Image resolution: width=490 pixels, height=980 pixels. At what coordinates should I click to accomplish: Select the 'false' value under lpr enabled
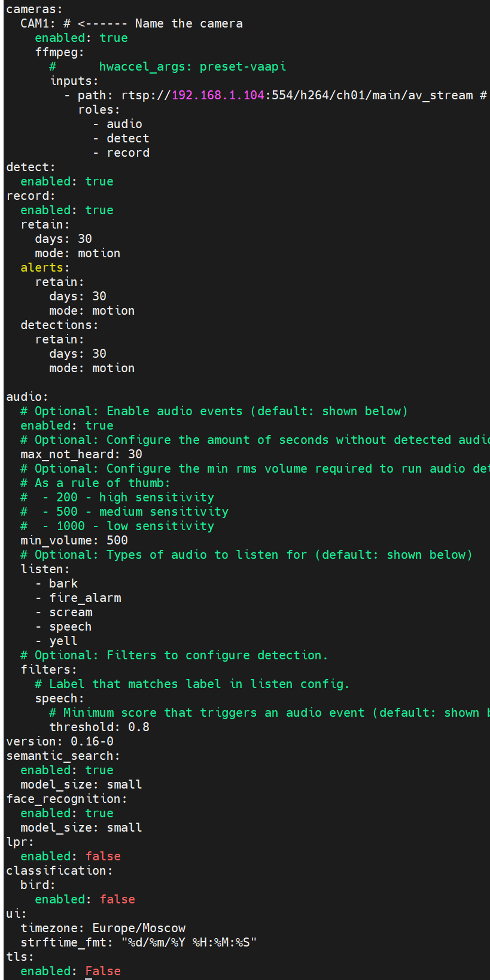click(103, 856)
